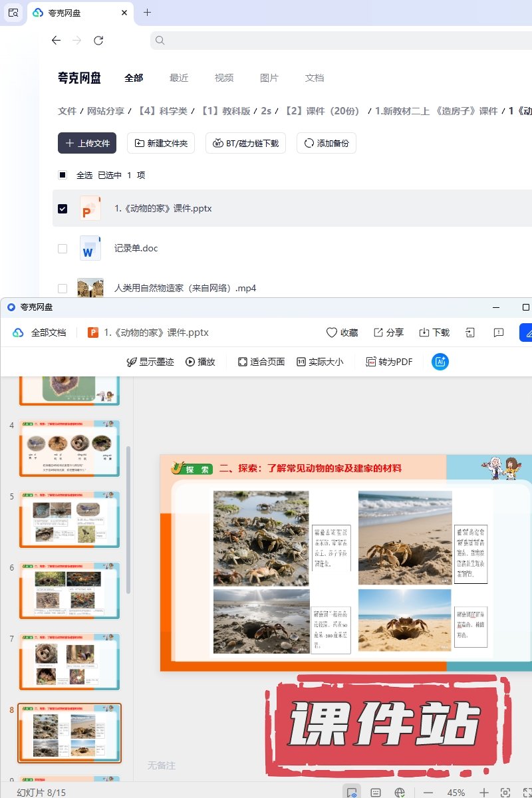The width and height of the screenshot is (532, 798).
Task: Click zoom-in plus next to 45%
Action: (x=484, y=793)
